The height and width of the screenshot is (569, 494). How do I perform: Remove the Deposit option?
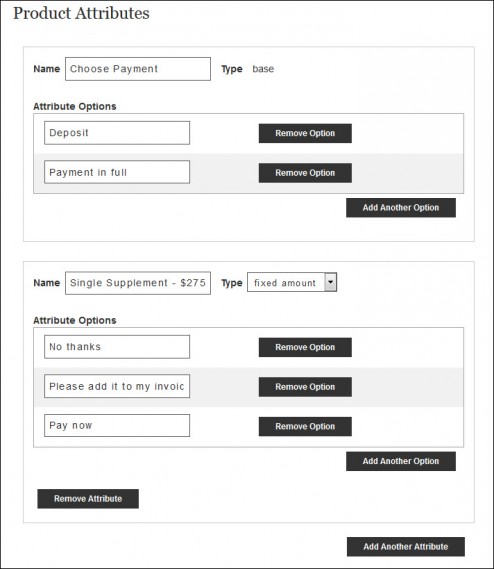pyautogui.click(x=305, y=133)
